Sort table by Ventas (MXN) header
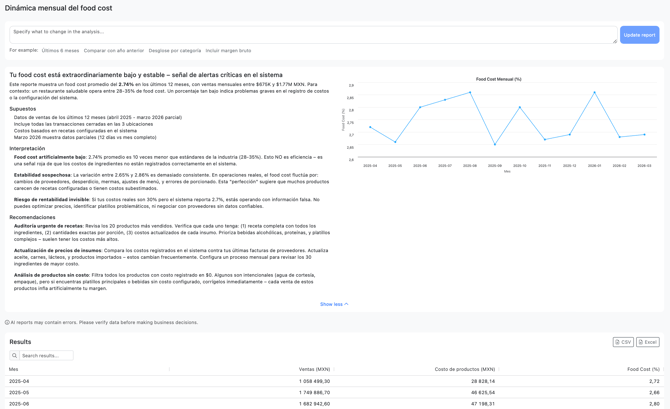 pyautogui.click(x=314, y=369)
